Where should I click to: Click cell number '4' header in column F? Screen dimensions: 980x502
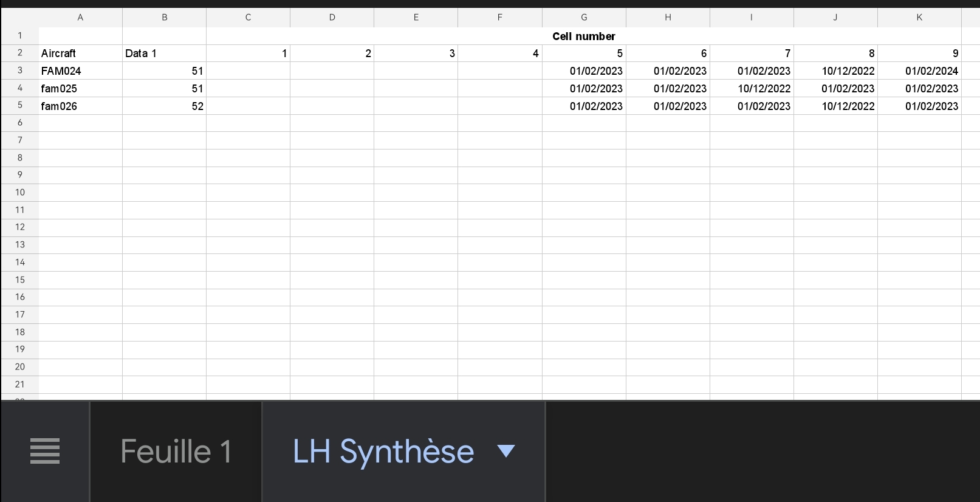tap(500, 53)
